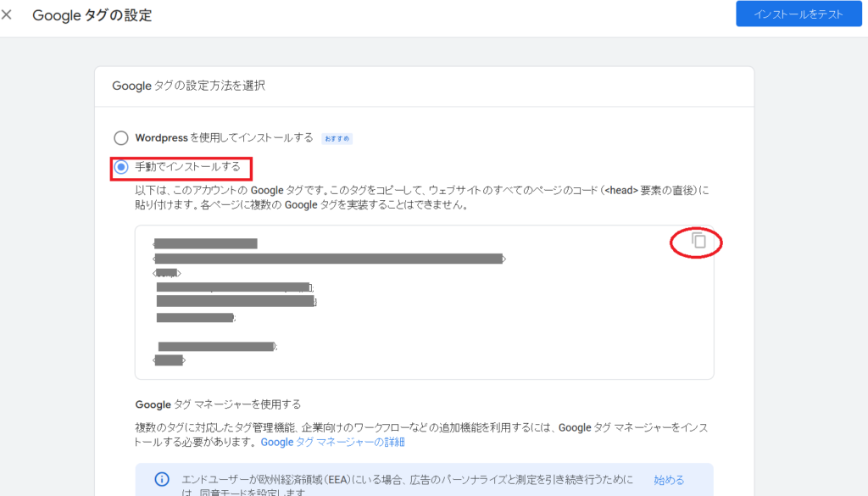
Task: Click the インストールをテスト button
Action: [787, 14]
